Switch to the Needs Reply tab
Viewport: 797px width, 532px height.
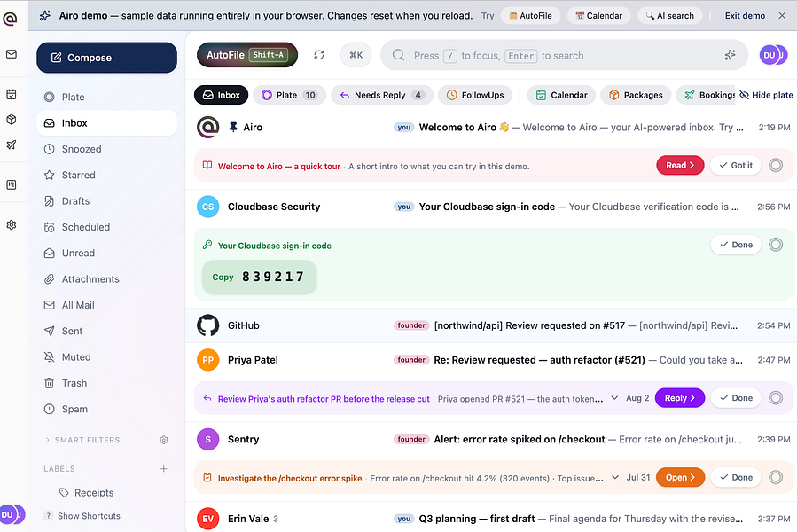pyautogui.click(x=382, y=95)
